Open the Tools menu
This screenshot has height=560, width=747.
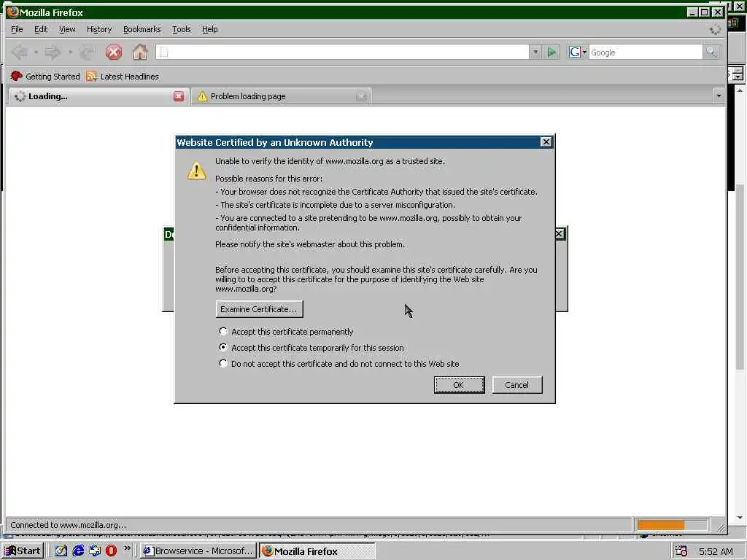182,29
